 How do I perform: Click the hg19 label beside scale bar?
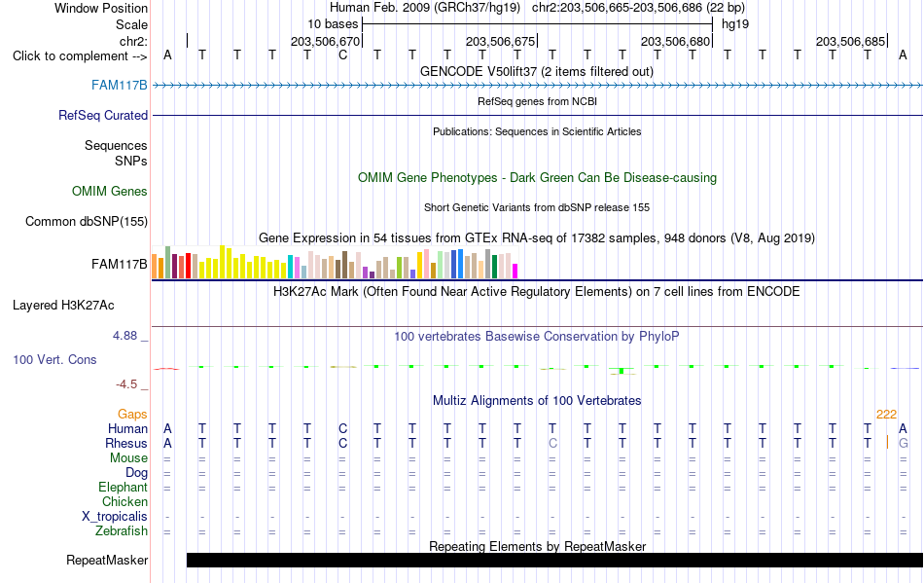735,24
